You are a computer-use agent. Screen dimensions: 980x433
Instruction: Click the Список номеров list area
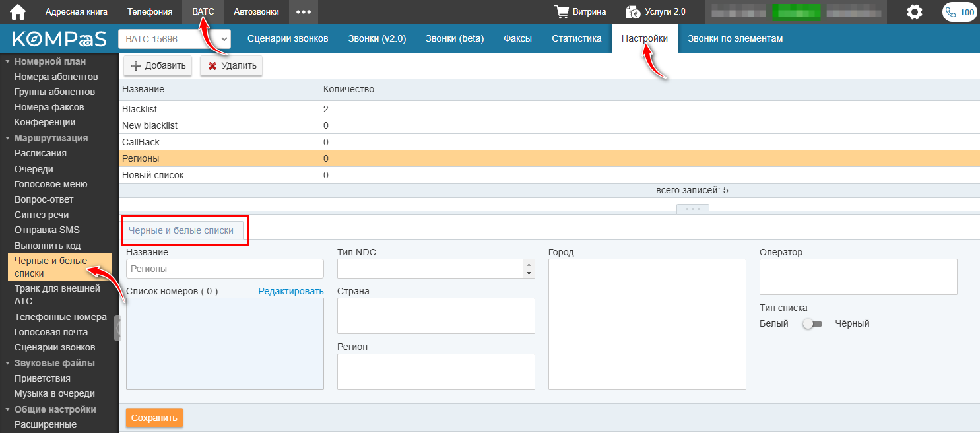(x=225, y=344)
